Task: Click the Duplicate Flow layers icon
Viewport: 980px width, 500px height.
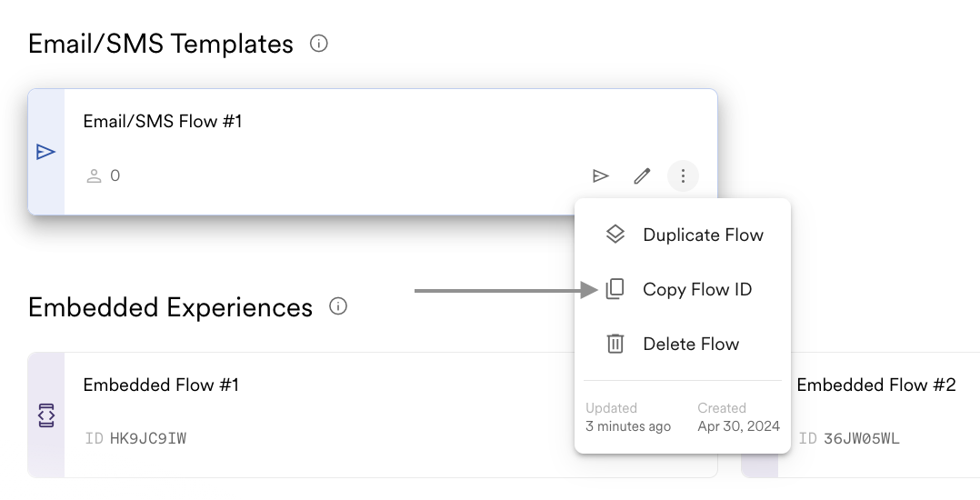Action: [x=615, y=235]
